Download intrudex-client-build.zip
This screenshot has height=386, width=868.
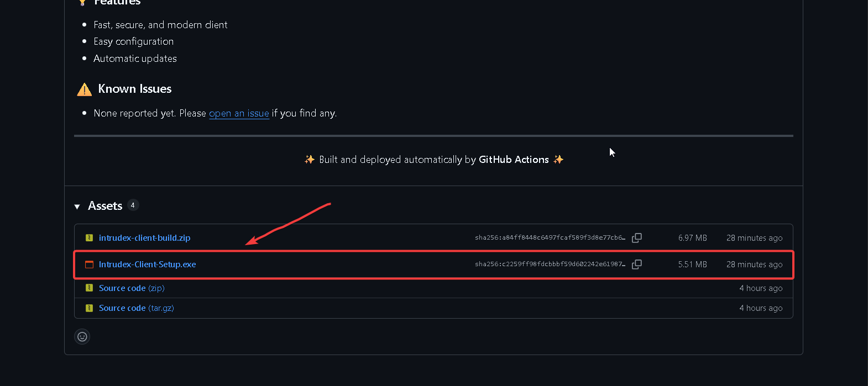tap(144, 238)
